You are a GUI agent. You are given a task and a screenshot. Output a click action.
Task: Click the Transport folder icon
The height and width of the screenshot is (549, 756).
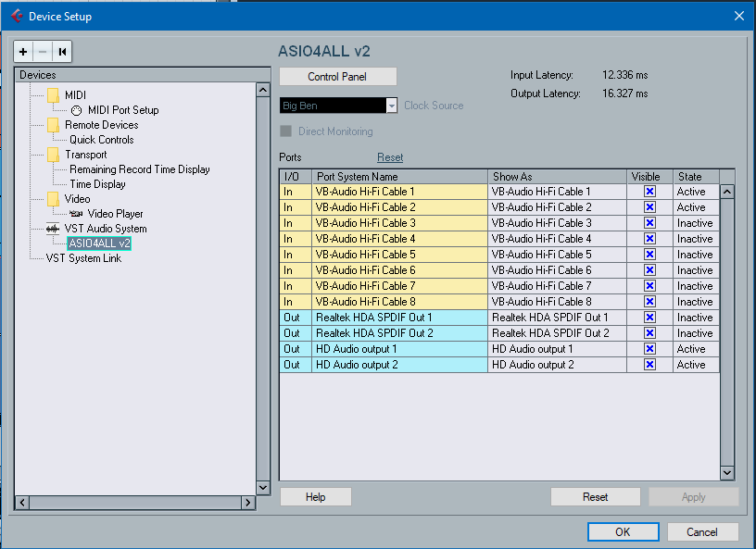54,155
